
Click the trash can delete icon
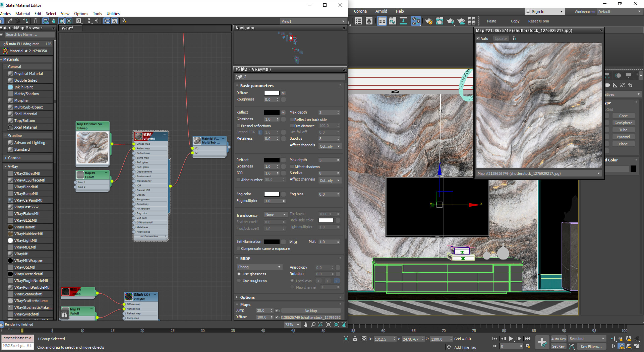(x=36, y=21)
